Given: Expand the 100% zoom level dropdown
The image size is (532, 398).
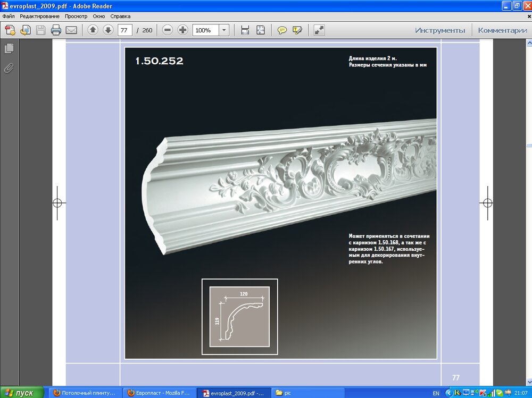Looking at the screenshot, I should pyautogui.click(x=224, y=30).
